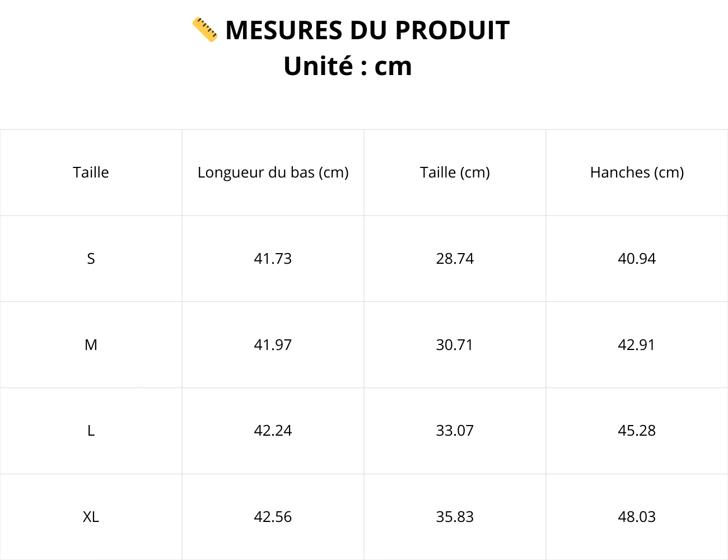The height and width of the screenshot is (560, 728).
Task: Click the 48.03 hips cell
Action: click(637, 517)
